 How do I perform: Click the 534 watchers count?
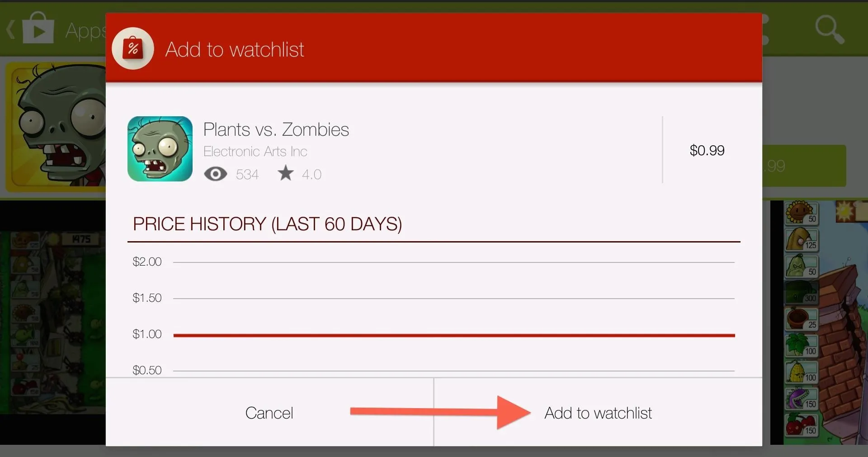click(x=247, y=175)
